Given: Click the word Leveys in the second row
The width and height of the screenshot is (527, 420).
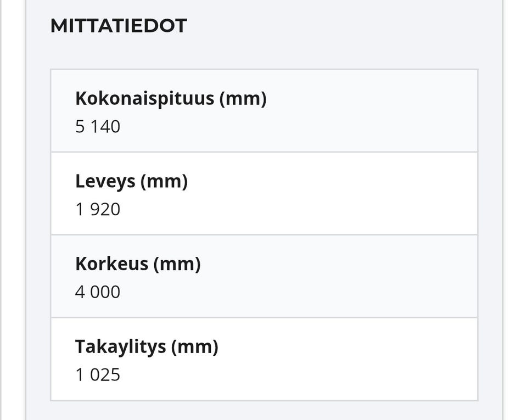Looking at the screenshot, I should (x=105, y=181).
